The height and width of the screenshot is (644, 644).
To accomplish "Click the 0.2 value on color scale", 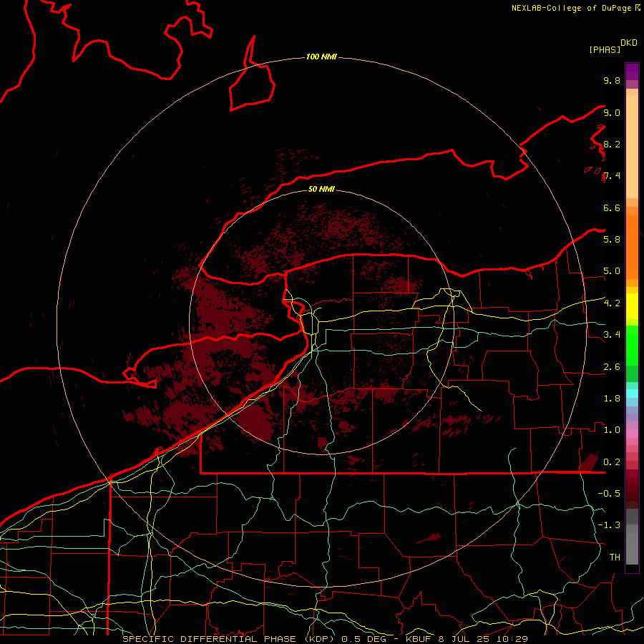I will pyautogui.click(x=612, y=462).
